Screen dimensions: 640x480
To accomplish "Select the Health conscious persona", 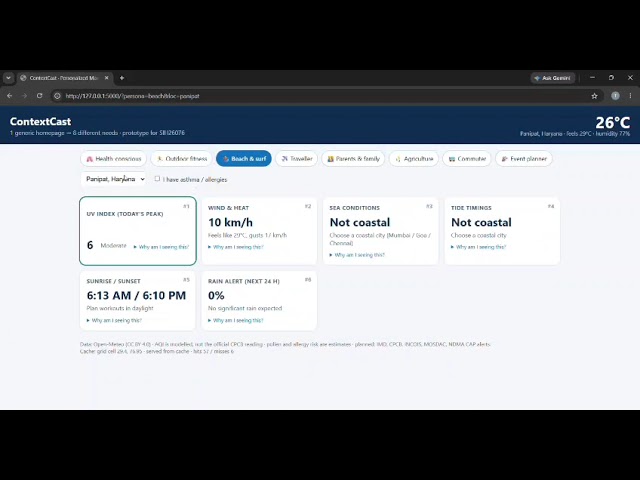I will 113,159.
